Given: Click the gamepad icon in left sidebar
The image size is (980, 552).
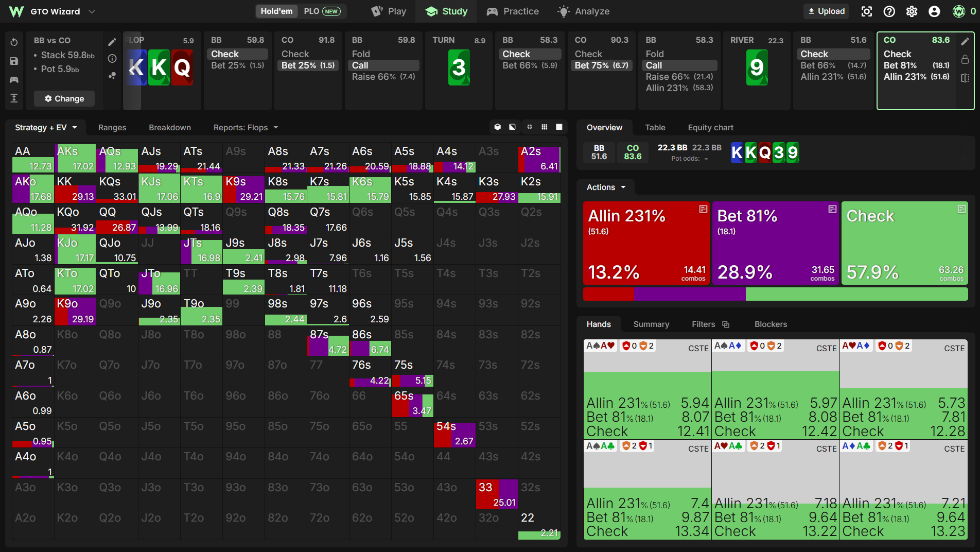Looking at the screenshot, I should (14, 79).
